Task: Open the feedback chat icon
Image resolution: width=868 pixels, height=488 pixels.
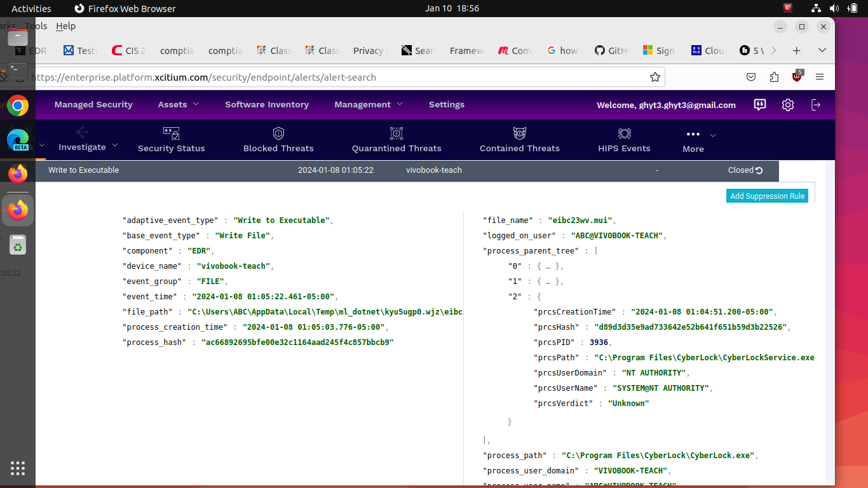Action: tap(760, 105)
